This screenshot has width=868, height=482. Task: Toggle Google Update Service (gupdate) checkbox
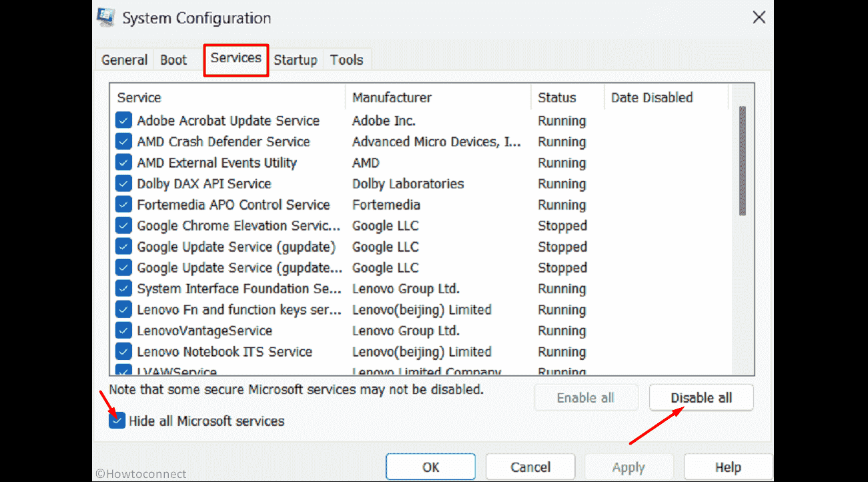[123, 247]
